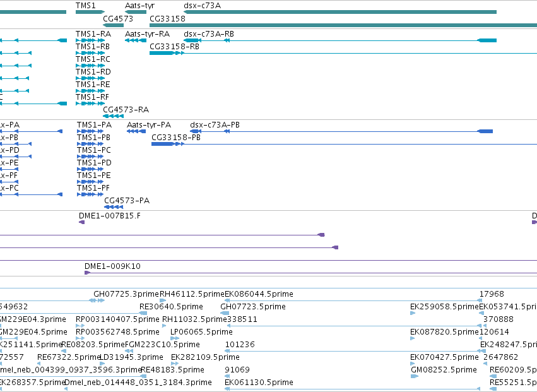
Task: Select the feature labeled 338511
Action: [x=242, y=319]
